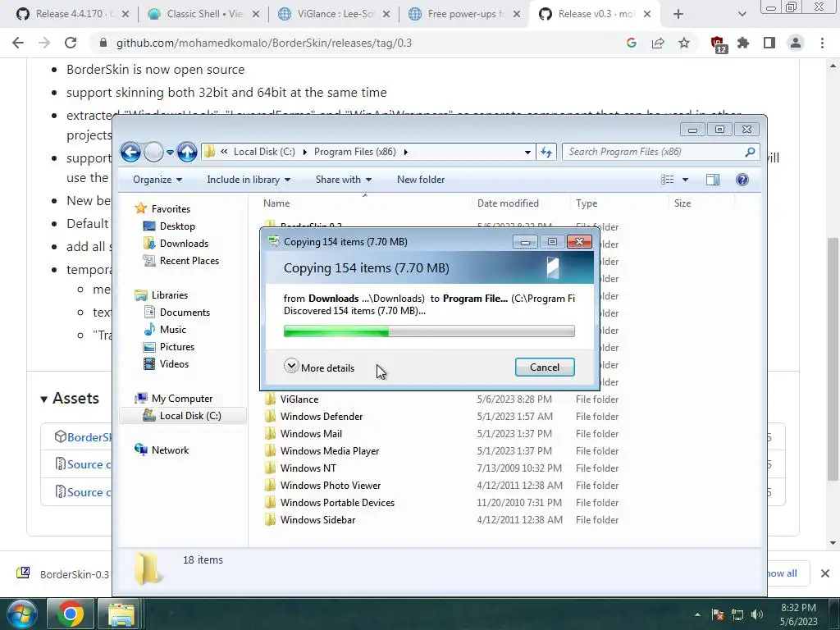This screenshot has width=840, height=630.
Task: Bookmark this page star icon
Action: [x=684, y=43]
